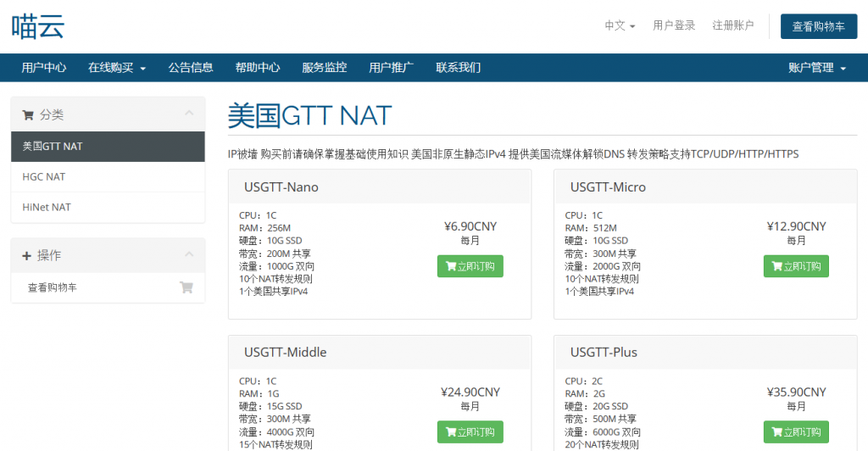
Task: Go to 用户中心 in navigation bar
Action: (x=44, y=68)
